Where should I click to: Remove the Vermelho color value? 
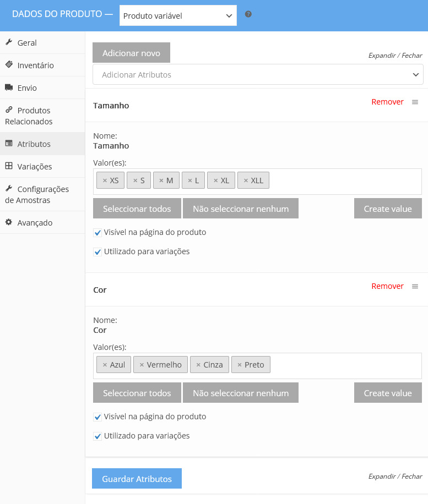[142, 365]
